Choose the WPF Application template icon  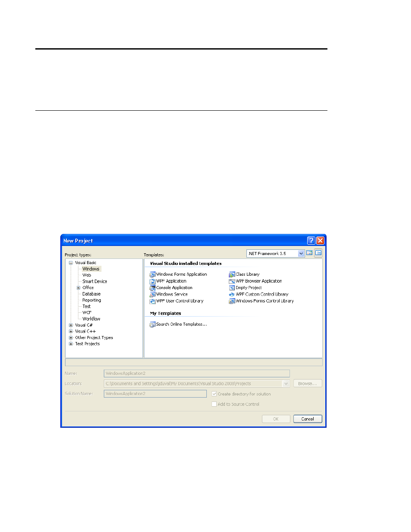pos(153,281)
